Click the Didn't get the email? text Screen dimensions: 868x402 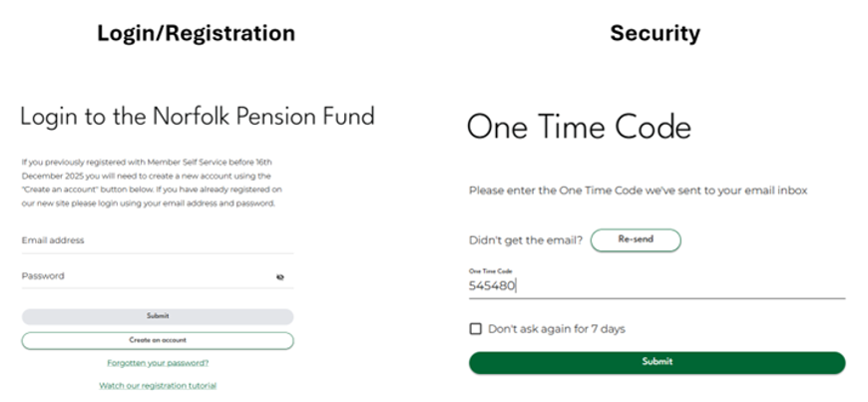pyautogui.click(x=526, y=240)
